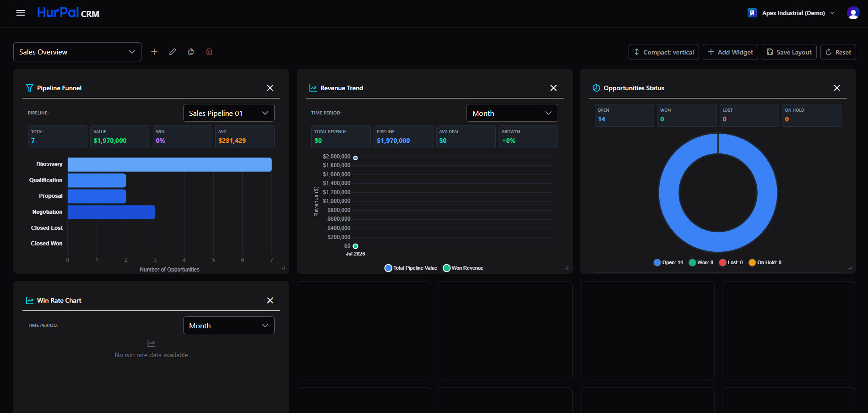The width and height of the screenshot is (868, 413).
Task: Click the VALUE $1,970,000 funnel stat card
Action: pos(120,137)
